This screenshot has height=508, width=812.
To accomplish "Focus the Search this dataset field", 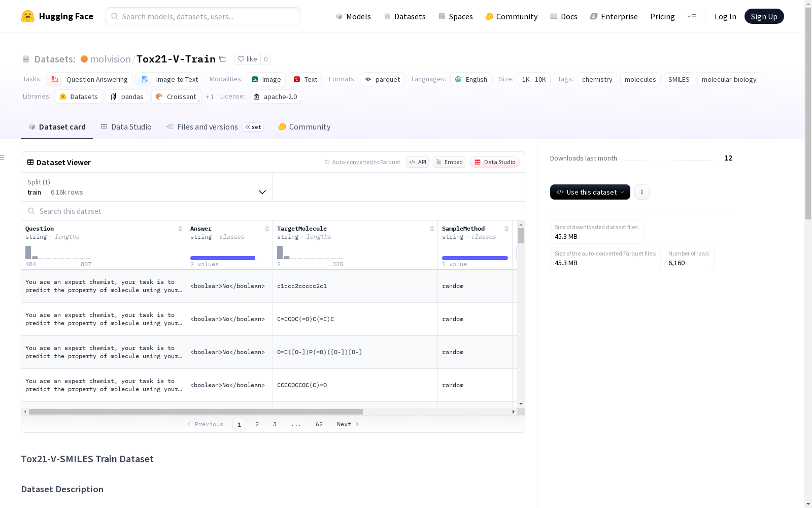I will click(273, 211).
